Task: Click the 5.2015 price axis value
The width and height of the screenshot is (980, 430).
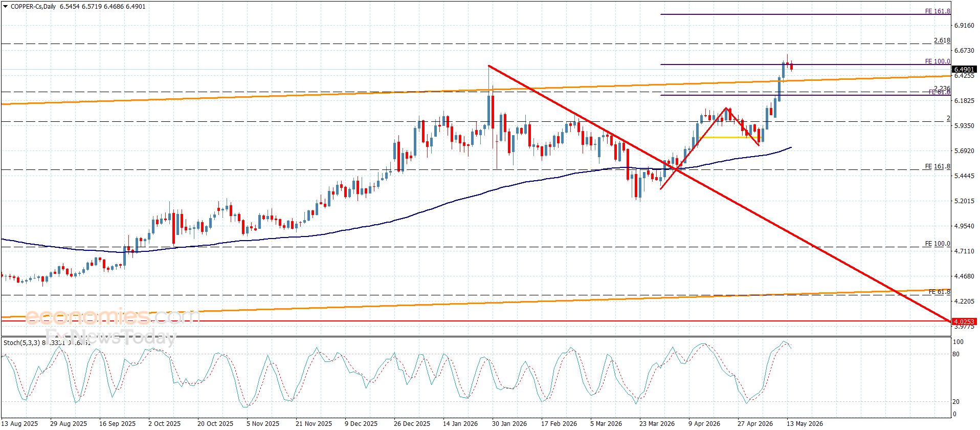Action: tap(964, 201)
